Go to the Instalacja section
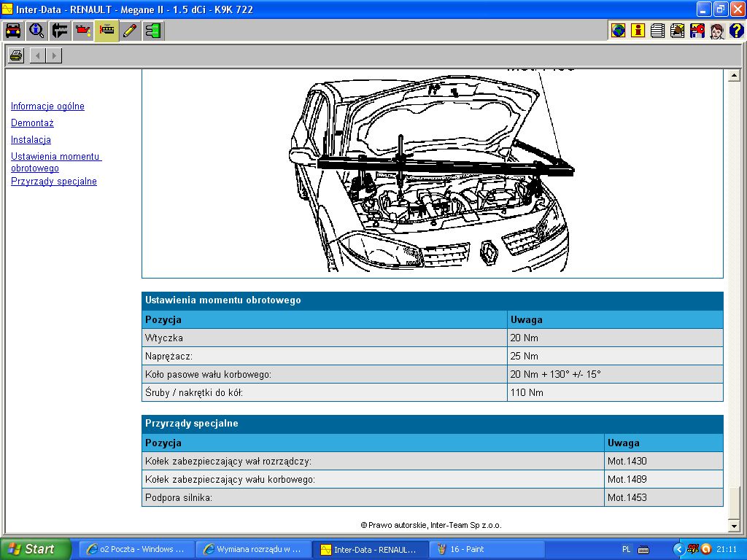747x560 pixels. click(x=31, y=139)
